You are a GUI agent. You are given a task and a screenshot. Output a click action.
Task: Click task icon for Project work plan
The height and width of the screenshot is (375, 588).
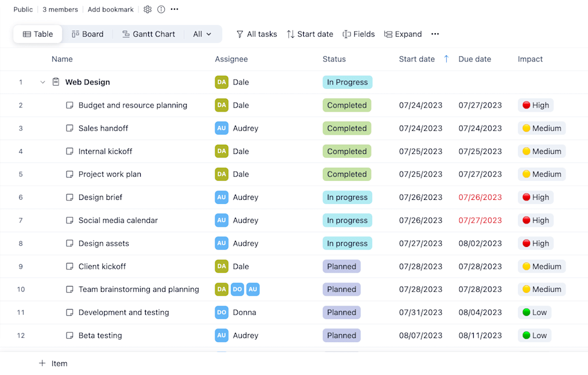[69, 175]
